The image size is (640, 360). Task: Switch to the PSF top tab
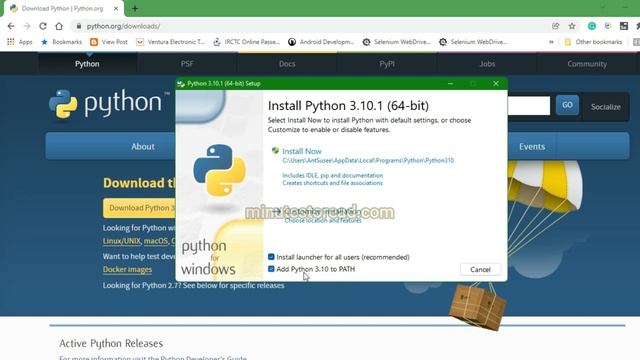coord(187,64)
